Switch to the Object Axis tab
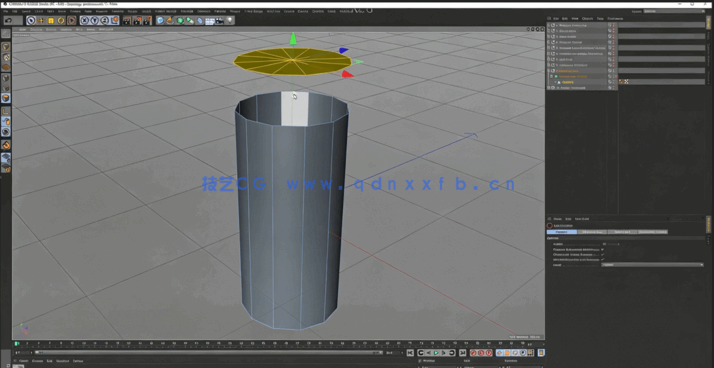 tap(622, 232)
